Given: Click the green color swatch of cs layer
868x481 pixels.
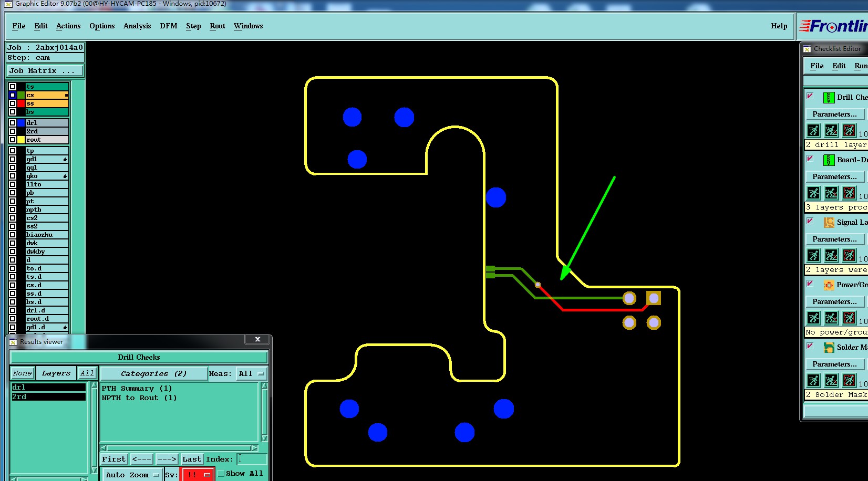Looking at the screenshot, I should (21, 95).
